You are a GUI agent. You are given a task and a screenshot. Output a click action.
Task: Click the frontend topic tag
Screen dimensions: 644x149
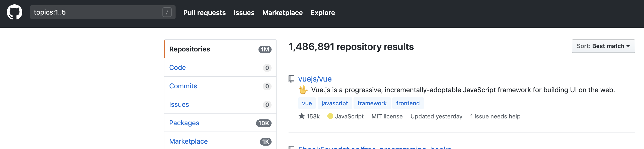[408, 103]
